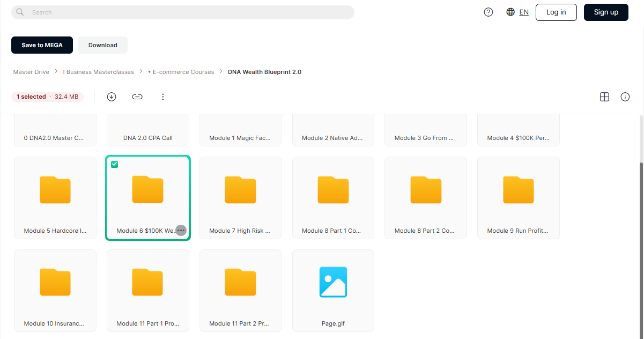Navigate to Business Masterclasses breadcrumb
Viewport: 644px width, 339px height.
tap(99, 72)
